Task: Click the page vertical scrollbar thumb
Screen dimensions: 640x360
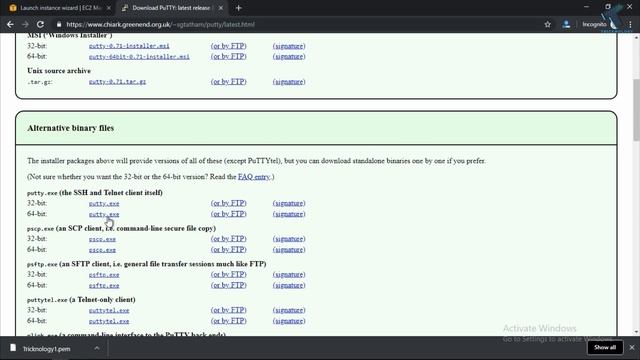Action: coord(636,110)
